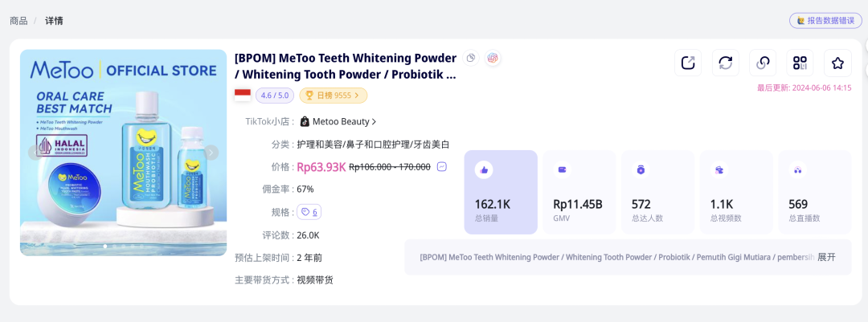Select the GMV Rp11.45B stat card
This screenshot has height=322, width=868.
click(579, 192)
